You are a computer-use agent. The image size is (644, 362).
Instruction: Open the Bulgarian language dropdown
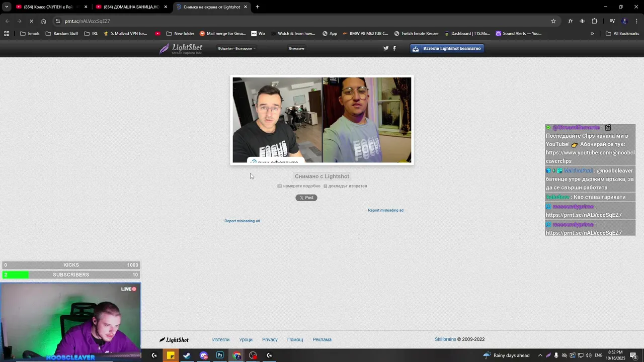(236, 48)
